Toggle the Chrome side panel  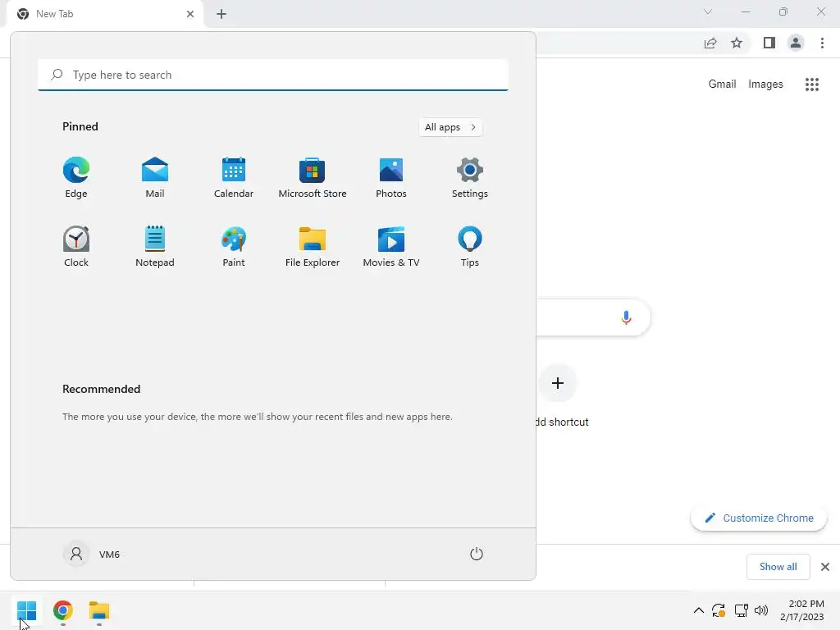pos(769,43)
